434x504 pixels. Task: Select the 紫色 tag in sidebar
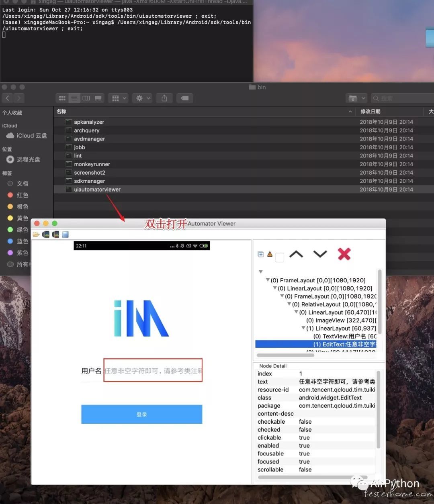(18, 253)
